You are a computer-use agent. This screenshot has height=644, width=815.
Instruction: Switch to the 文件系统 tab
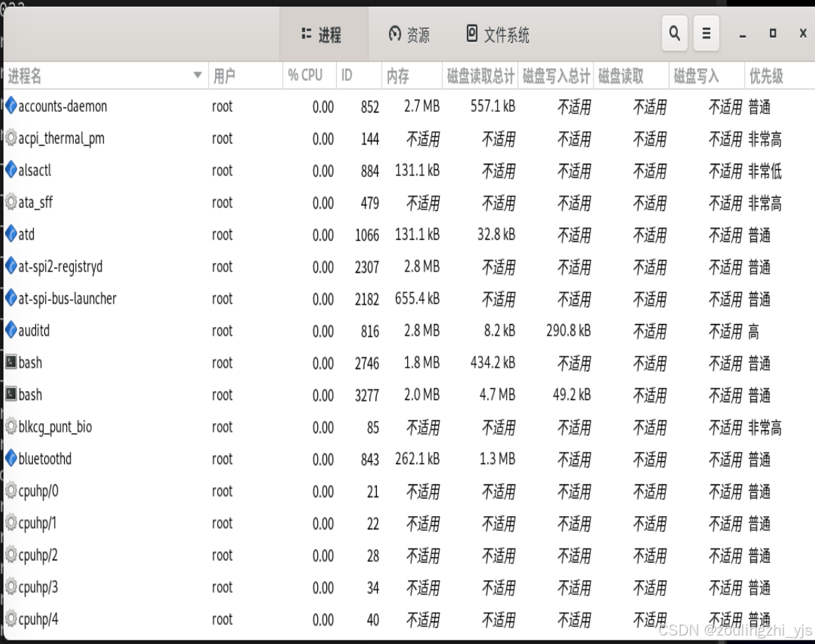point(498,34)
